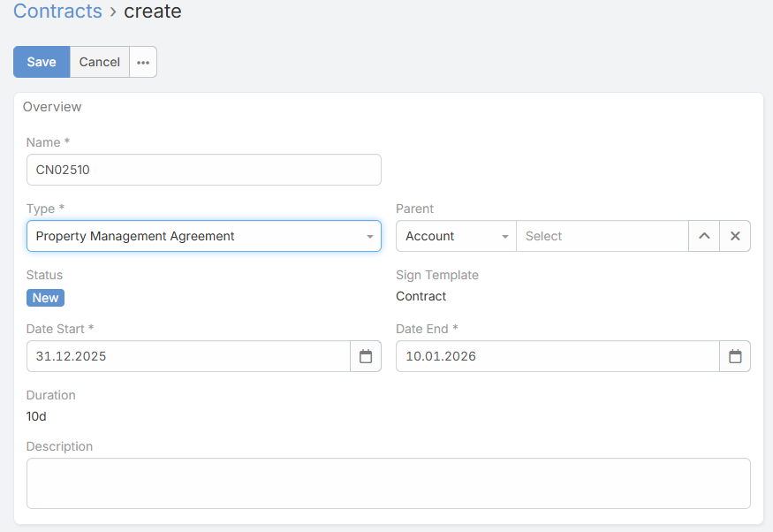Open the Account entity type dropdown under Parent

(455, 236)
